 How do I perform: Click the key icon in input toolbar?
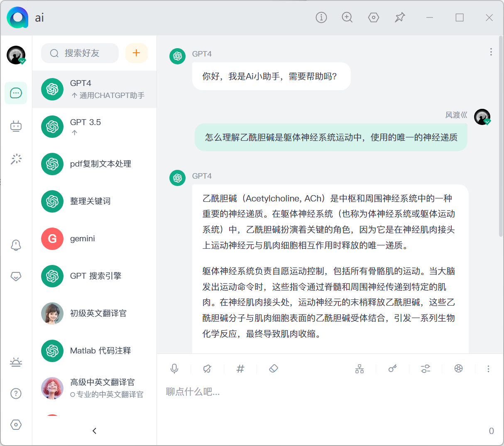pyautogui.click(x=392, y=369)
